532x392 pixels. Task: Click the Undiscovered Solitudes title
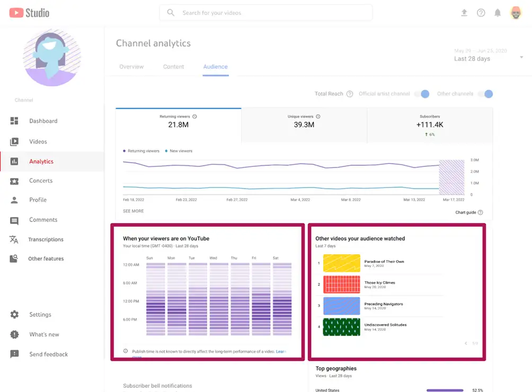[385, 325]
